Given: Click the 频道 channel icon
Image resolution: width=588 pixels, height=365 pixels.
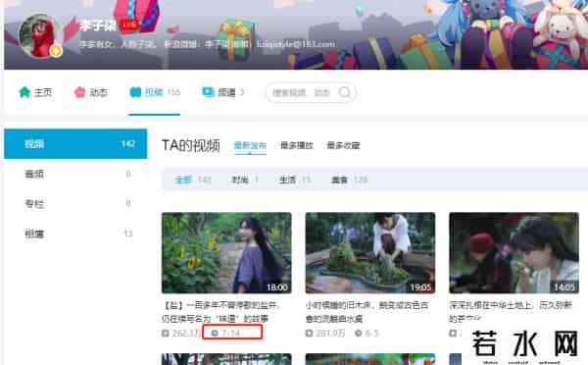Looking at the screenshot, I should coord(208,92).
